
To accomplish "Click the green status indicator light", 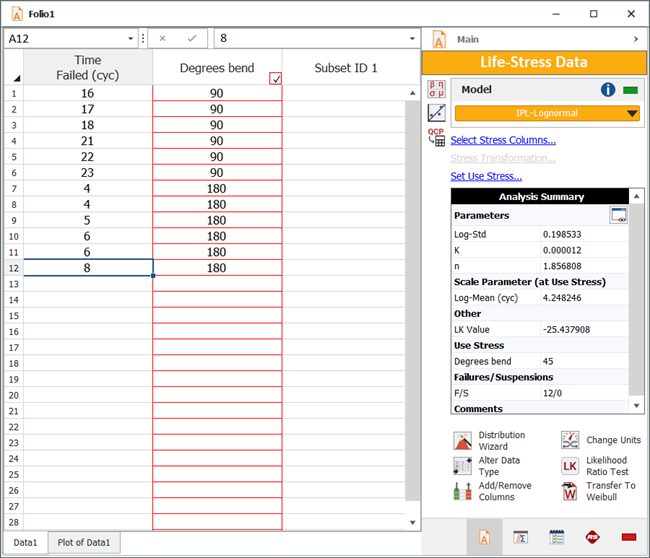I will [x=629, y=90].
